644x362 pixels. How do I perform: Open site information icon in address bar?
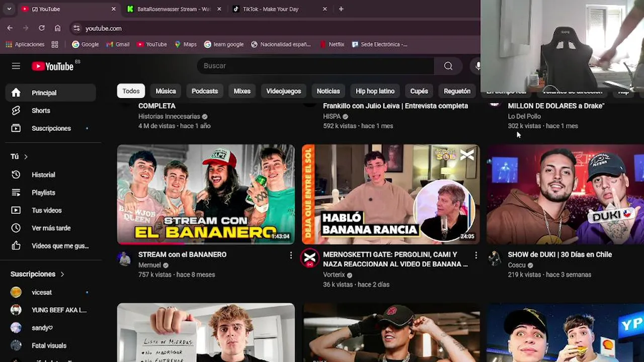pyautogui.click(x=76, y=28)
